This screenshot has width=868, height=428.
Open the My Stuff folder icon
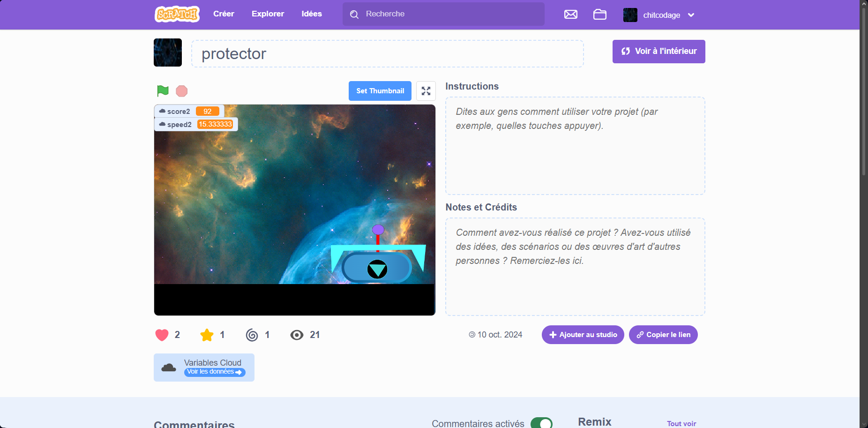tap(599, 15)
